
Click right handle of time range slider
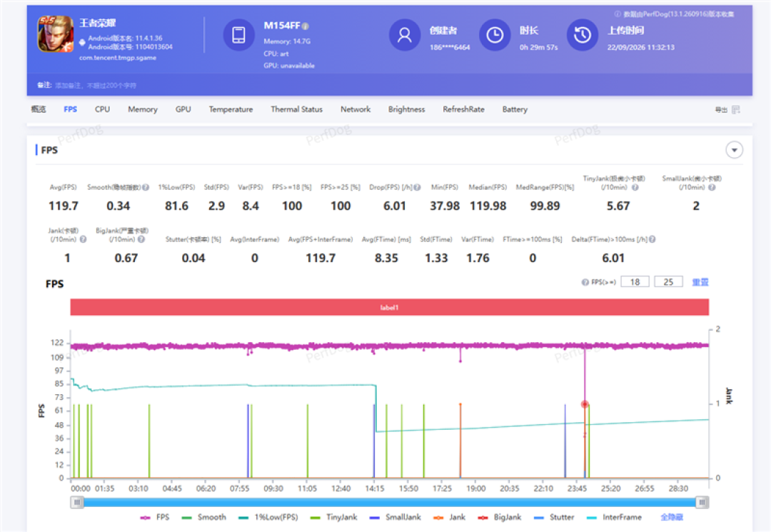pos(702,502)
